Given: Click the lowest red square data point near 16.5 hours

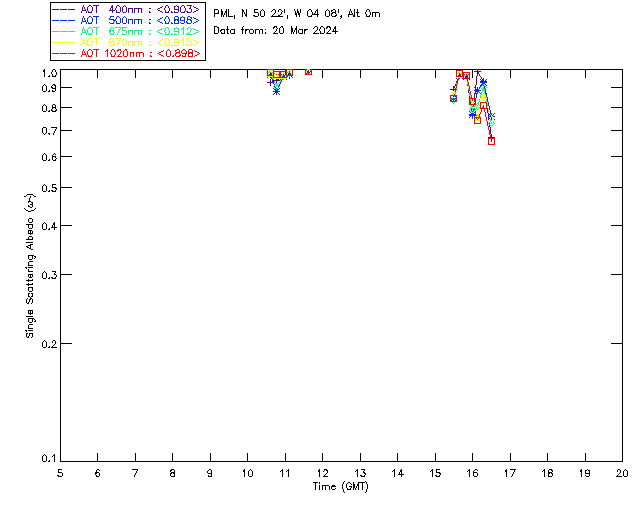Looking at the screenshot, I should point(491,141).
